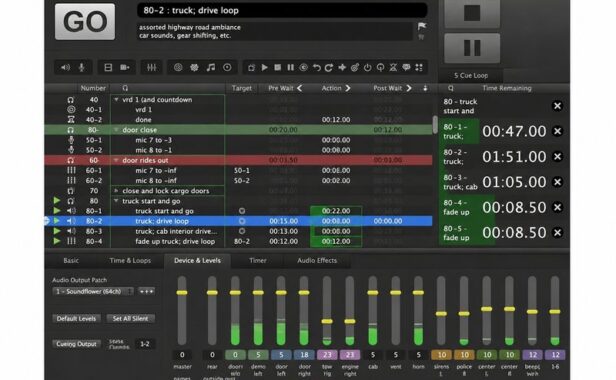This screenshot has width=616, height=380.
Task: Add a Disarm cue from the toolbar
Action: pyautogui.click(x=380, y=68)
